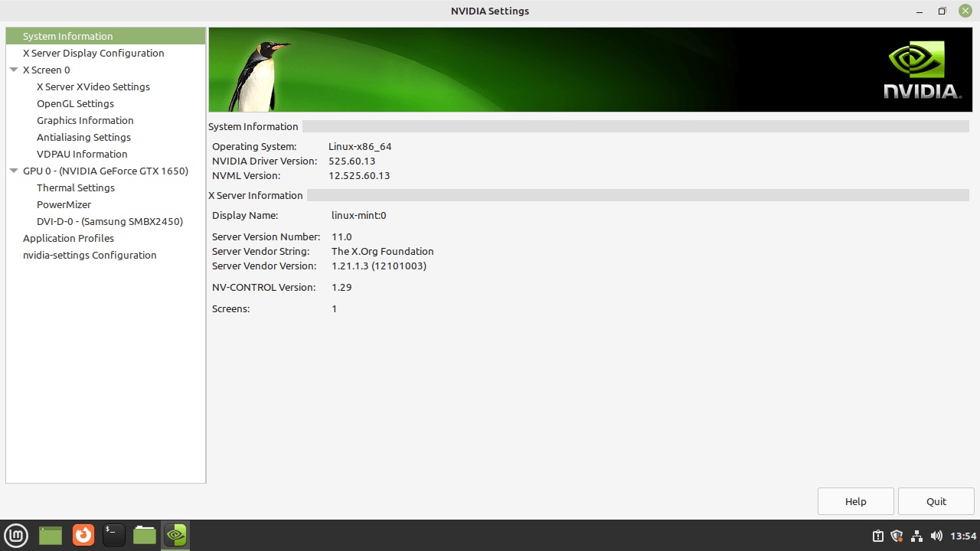
Task: Click the penguin image in the banner
Action: click(x=259, y=75)
